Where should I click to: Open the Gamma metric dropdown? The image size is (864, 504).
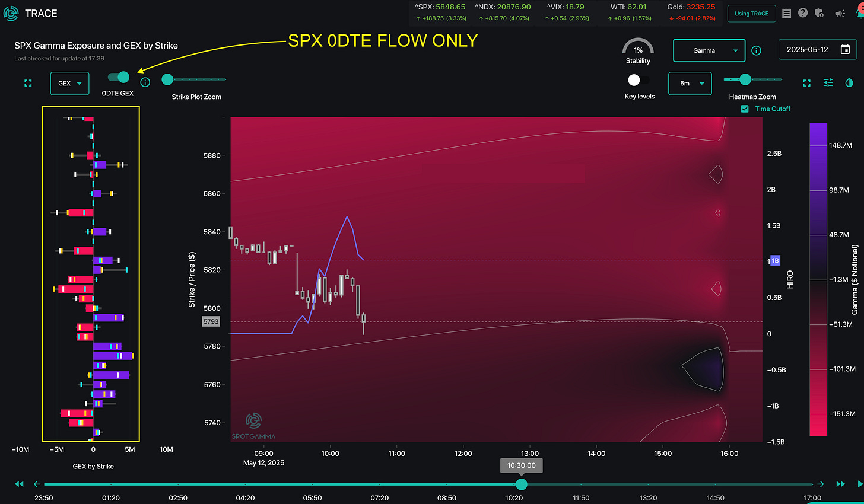point(709,50)
